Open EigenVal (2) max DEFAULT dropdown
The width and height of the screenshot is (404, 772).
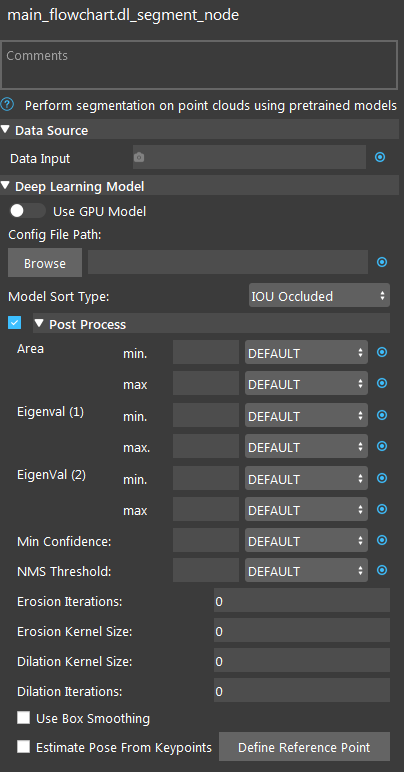(306, 510)
